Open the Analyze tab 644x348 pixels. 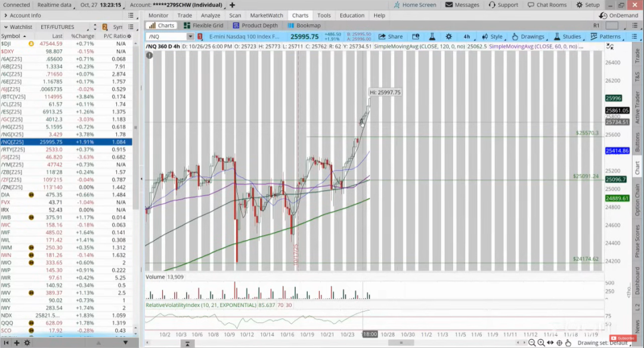click(x=210, y=15)
